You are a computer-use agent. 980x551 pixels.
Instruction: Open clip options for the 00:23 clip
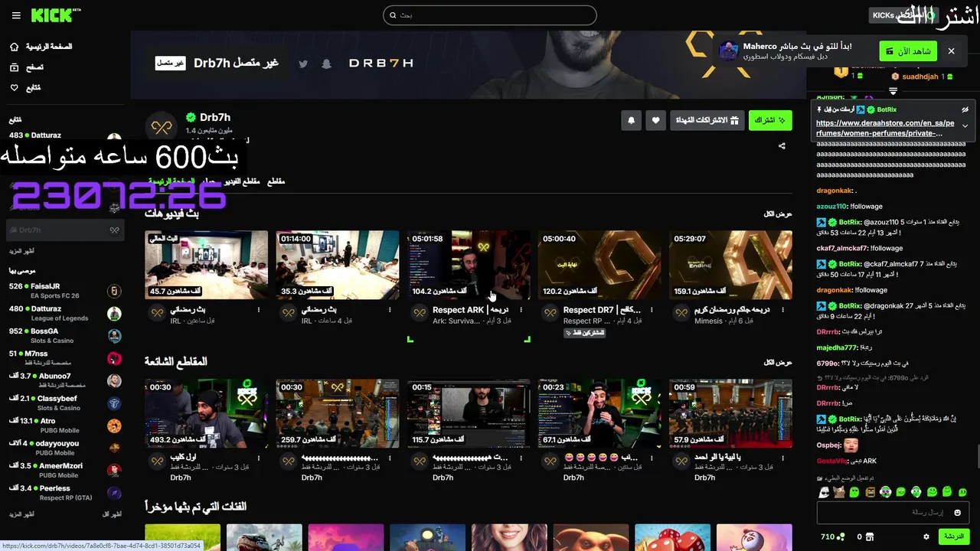[652, 458]
